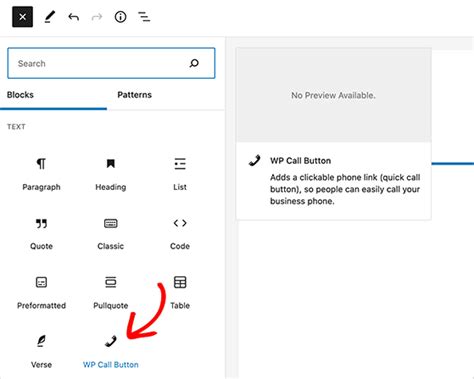Focus the block Search field
The height and width of the screenshot is (379, 474).
point(111,63)
